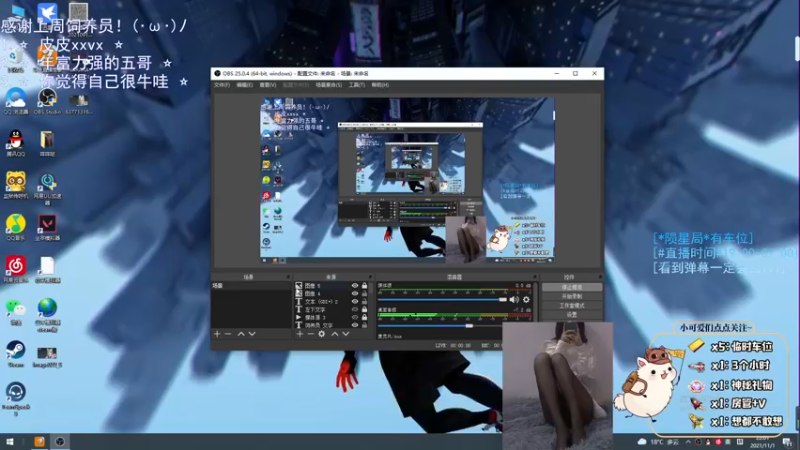
Task: Open the 网易云音乐 desktop icon
Action: [15, 269]
